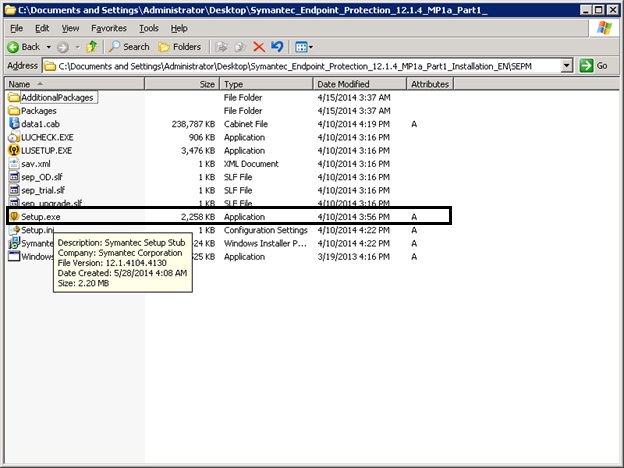Open the Edit menu
Image resolution: width=624 pixels, height=468 pixels.
click(x=42, y=28)
